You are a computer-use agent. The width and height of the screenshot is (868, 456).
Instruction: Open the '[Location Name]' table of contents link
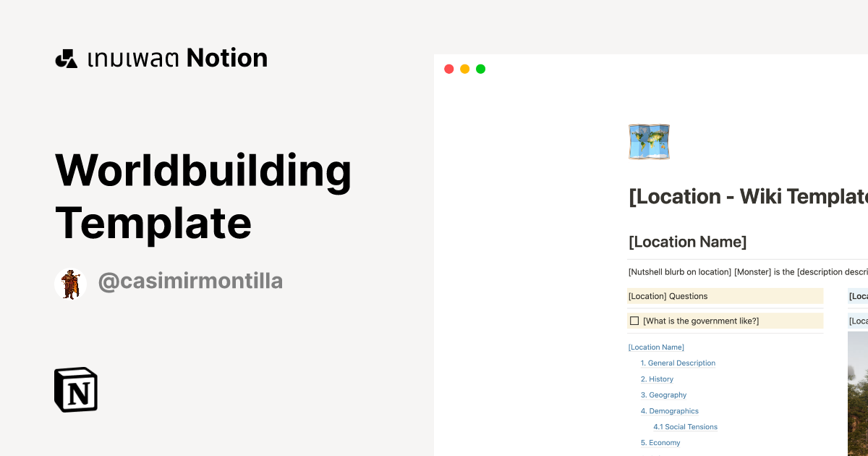655,347
